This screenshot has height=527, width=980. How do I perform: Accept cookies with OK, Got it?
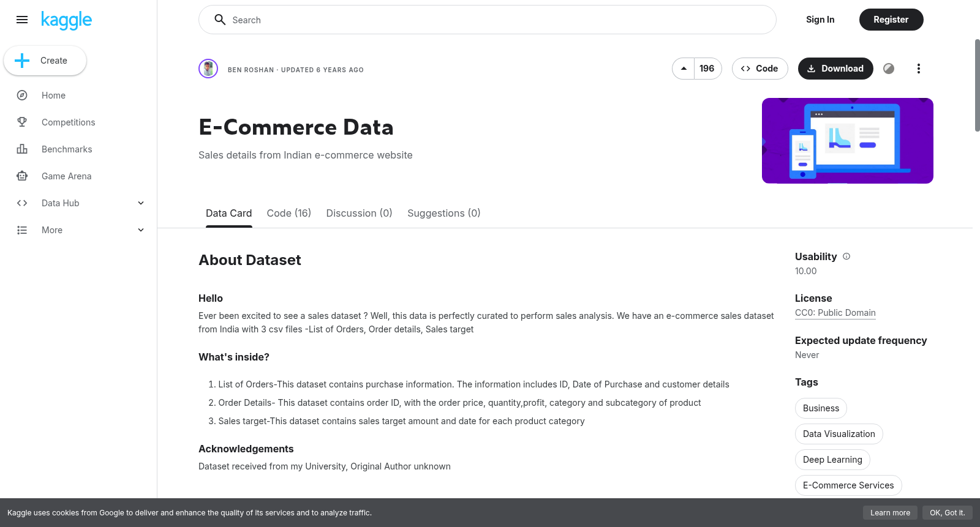[947, 513]
